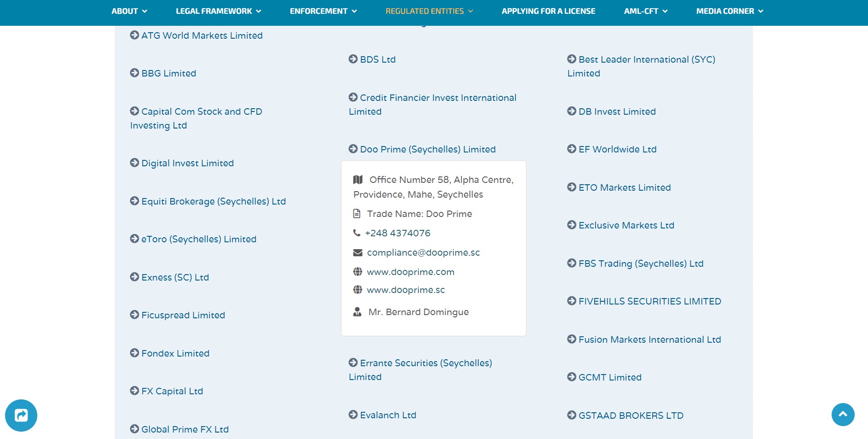Open the Legal Framework dropdown menu
Screen dimensions: 868x439
point(218,11)
